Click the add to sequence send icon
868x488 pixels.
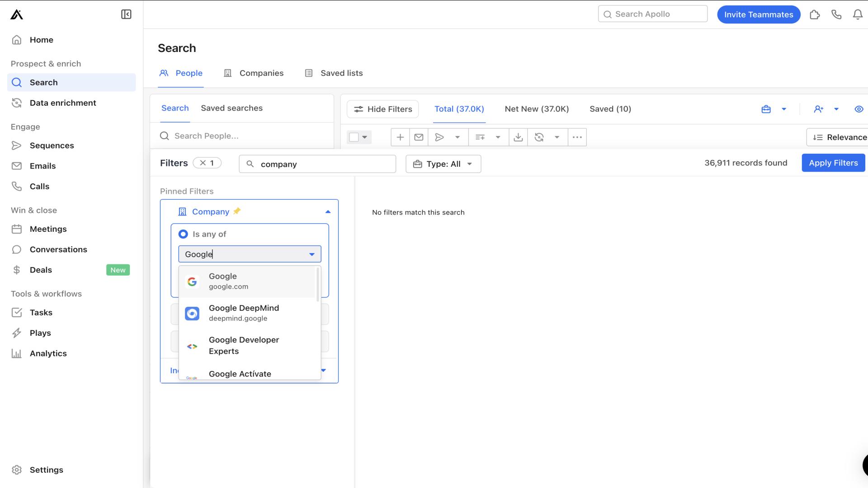click(x=439, y=137)
